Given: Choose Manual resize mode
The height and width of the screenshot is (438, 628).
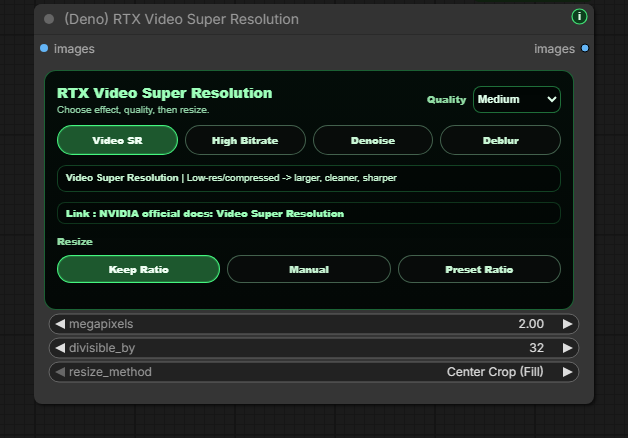Looking at the screenshot, I should (x=309, y=269).
